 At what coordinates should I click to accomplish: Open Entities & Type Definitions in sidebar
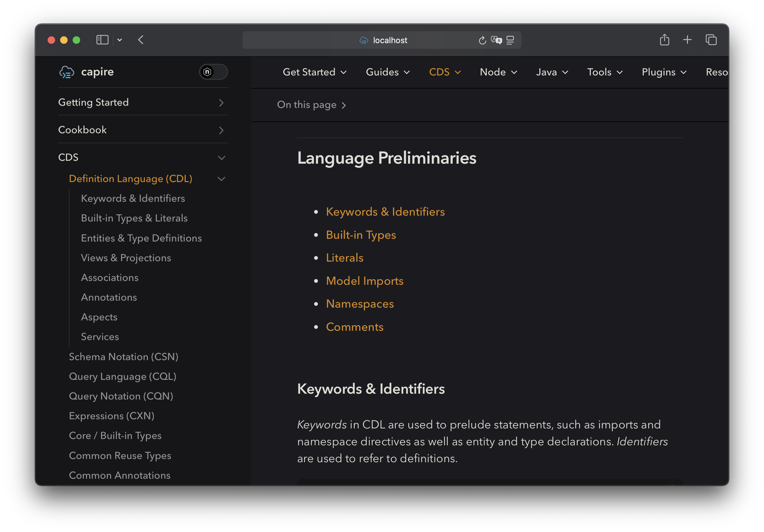(x=142, y=238)
